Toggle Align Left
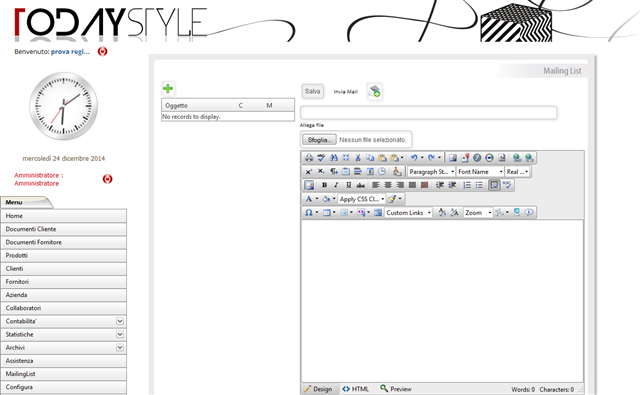Viewport: 640px width, 395px height. click(x=376, y=185)
